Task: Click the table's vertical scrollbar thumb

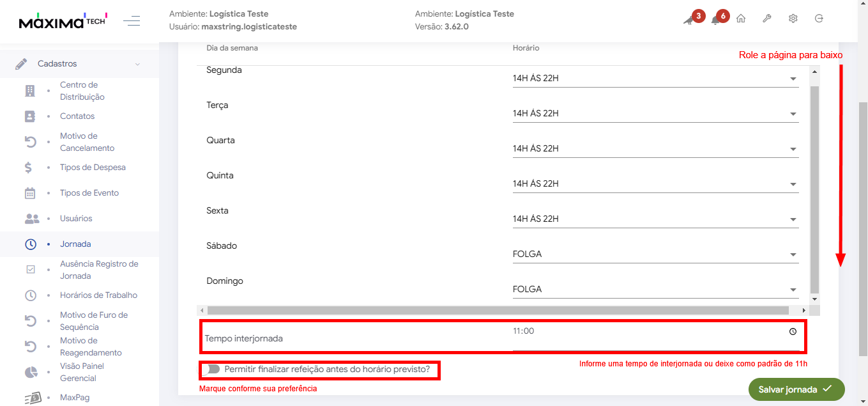Action: pyautogui.click(x=814, y=189)
